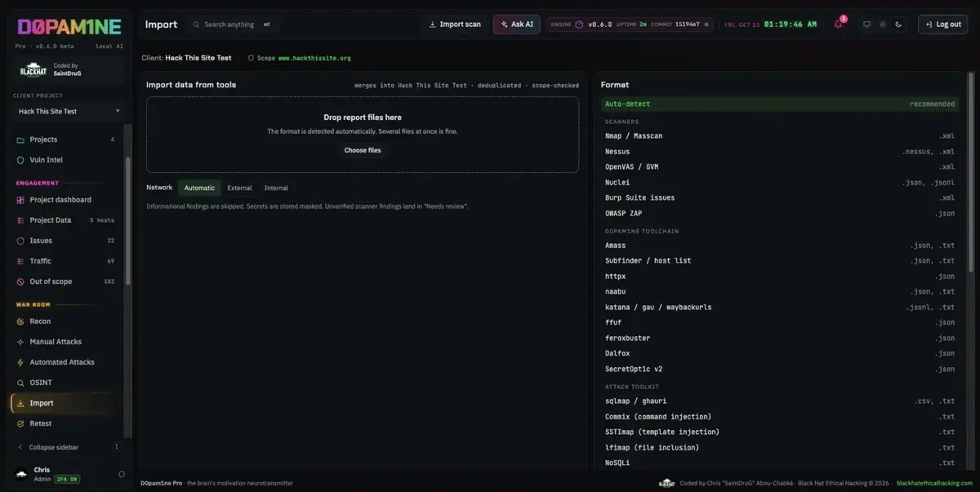Open the www.hackthissite.org scope link

tap(314, 59)
